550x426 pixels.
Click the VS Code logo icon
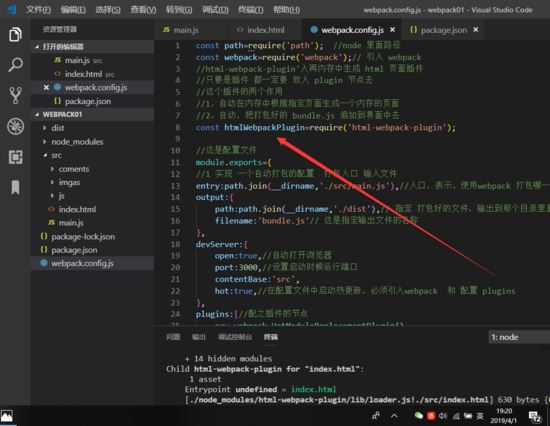(12, 9)
